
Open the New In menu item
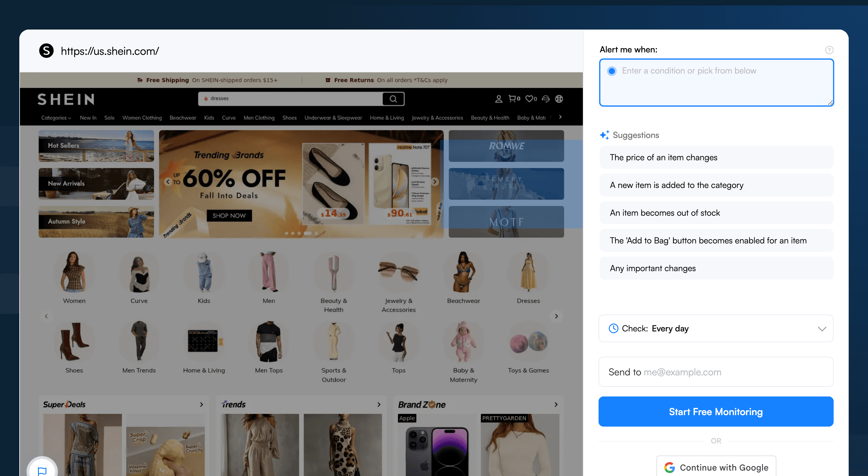click(x=88, y=118)
